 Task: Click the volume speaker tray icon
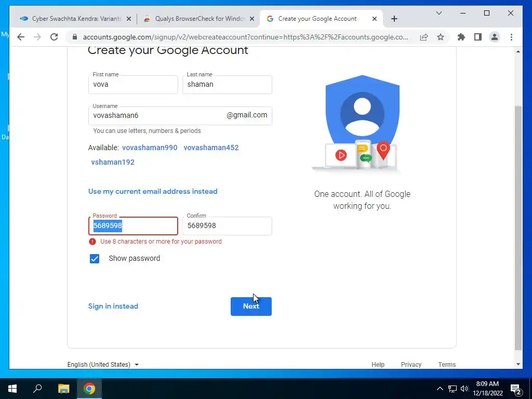coord(464,389)
